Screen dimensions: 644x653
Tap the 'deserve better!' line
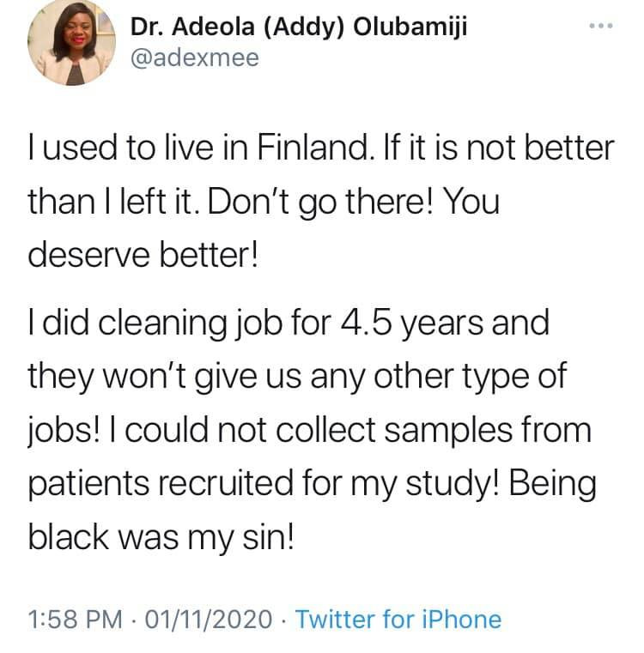[143, 255]
